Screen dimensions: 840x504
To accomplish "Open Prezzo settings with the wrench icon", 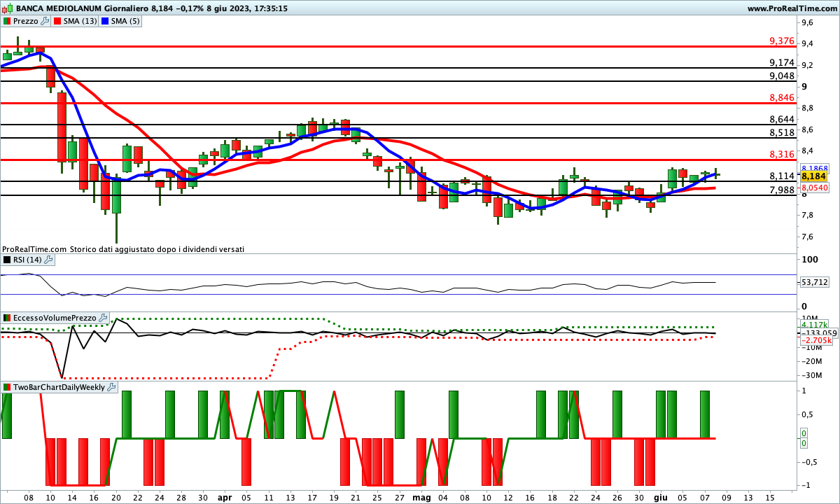I will point(45,21).
